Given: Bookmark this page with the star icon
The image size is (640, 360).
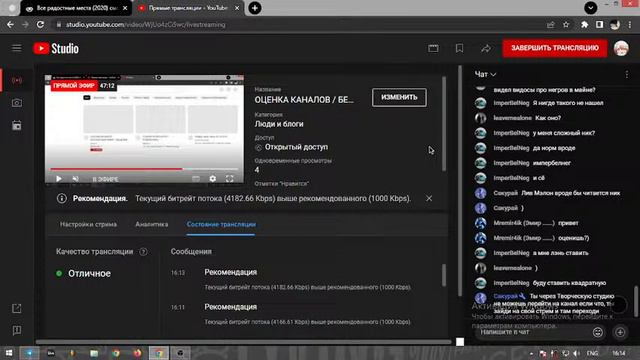Looking at the screenshot, I should [566, 25].
